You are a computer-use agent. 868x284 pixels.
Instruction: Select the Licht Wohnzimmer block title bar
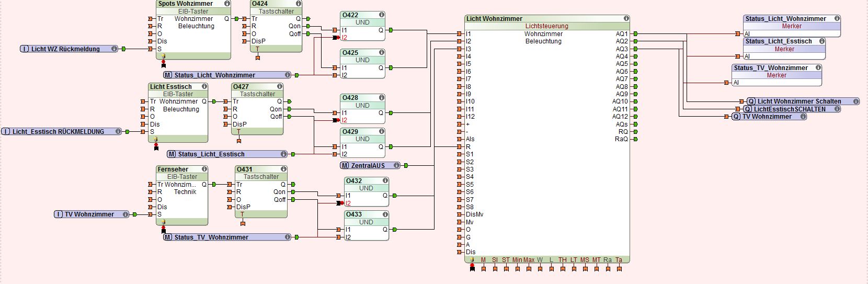(x=547, y=19)
